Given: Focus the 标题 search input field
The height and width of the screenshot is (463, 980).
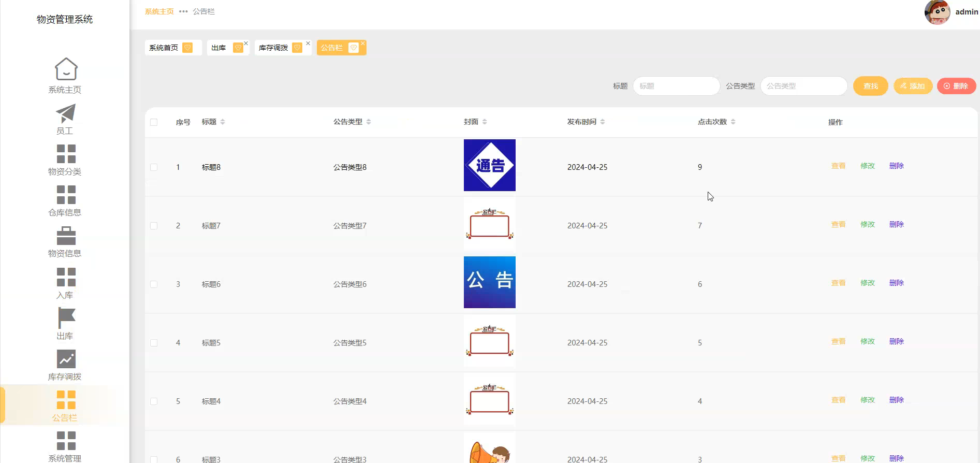Looking at the screenshot, I should pyautogui.click(x=676, y=86).
